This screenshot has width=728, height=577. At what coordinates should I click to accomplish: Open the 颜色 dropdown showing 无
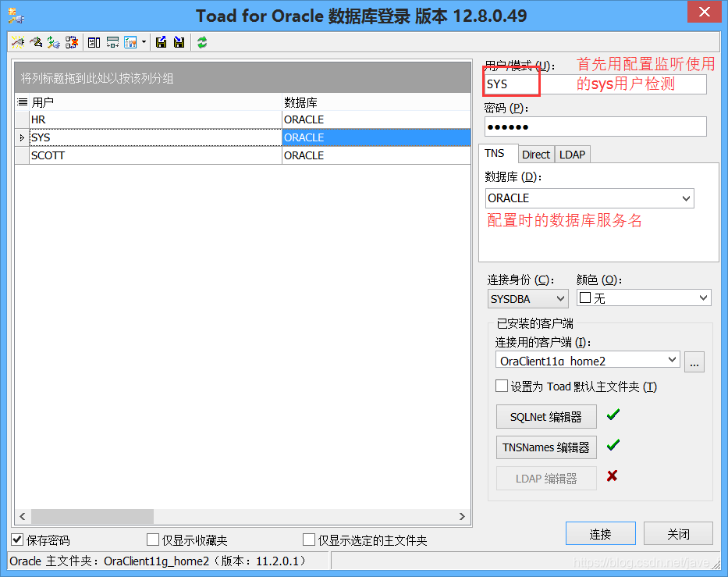pos(703,297)
